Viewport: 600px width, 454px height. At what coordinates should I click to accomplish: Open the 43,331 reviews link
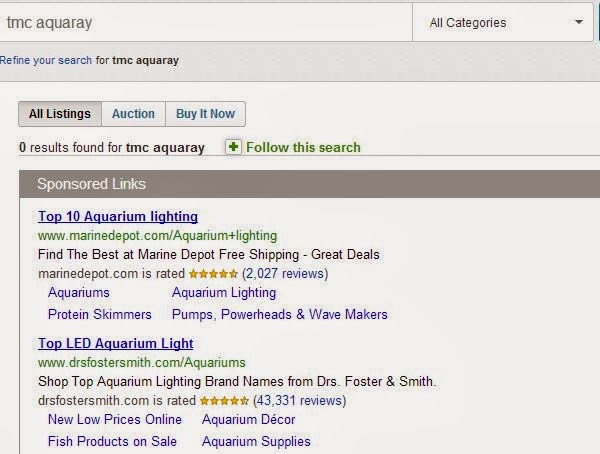[x=300, y=401]
